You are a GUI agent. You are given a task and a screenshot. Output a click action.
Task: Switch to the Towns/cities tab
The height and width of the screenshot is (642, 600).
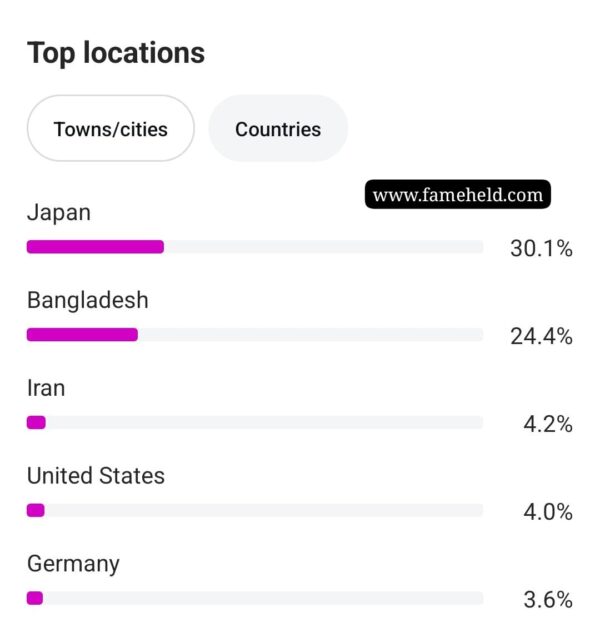111,129
